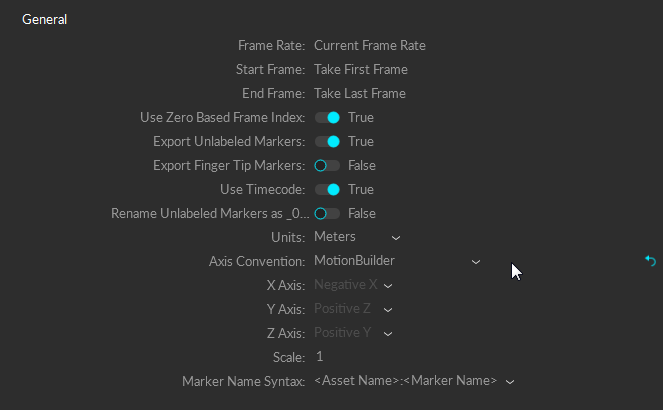Enable Export Finger Tip Markers
This screenshot has width=663, height=410.
point(327,166)
